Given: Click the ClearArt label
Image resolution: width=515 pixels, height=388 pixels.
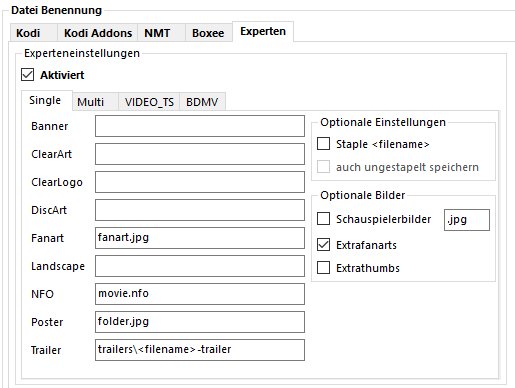Looking at the screenshot, I should click(51, 154).
